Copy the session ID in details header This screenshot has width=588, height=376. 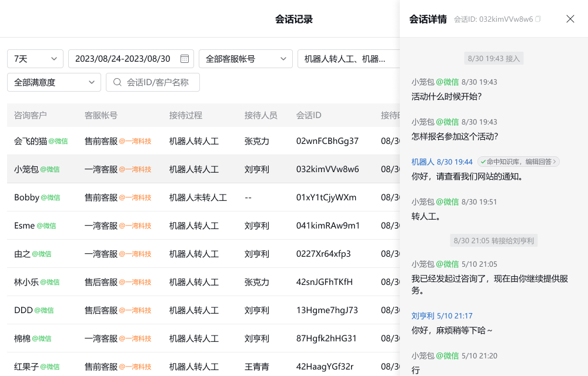click(x=538, y=19)
